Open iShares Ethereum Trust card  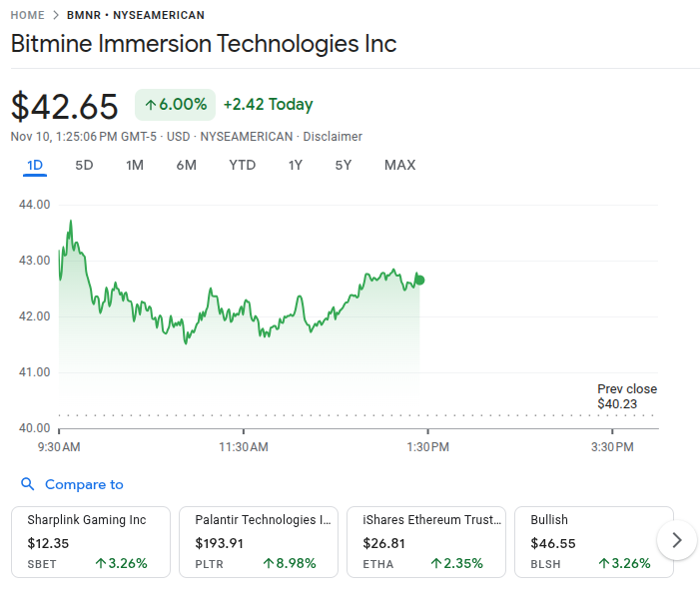426,541
